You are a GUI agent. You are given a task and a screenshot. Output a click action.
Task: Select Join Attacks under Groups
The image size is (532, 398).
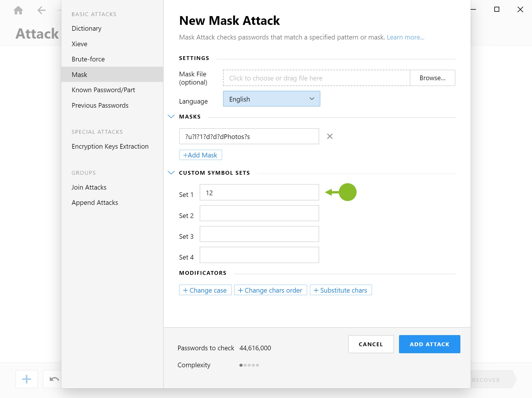89,187
